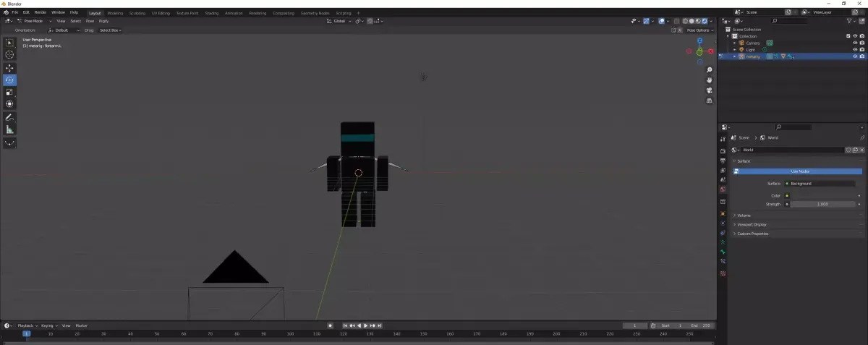Toggle visibility eye for Camera in outliner
Viewport: 868px width, 345px height.
(855, 43)
